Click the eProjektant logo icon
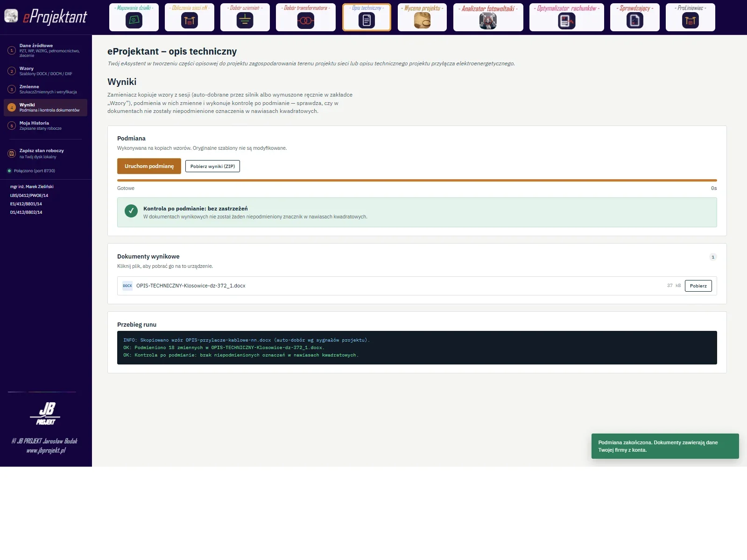The height and width of the screenshot is (560, 747). point(11,16)
